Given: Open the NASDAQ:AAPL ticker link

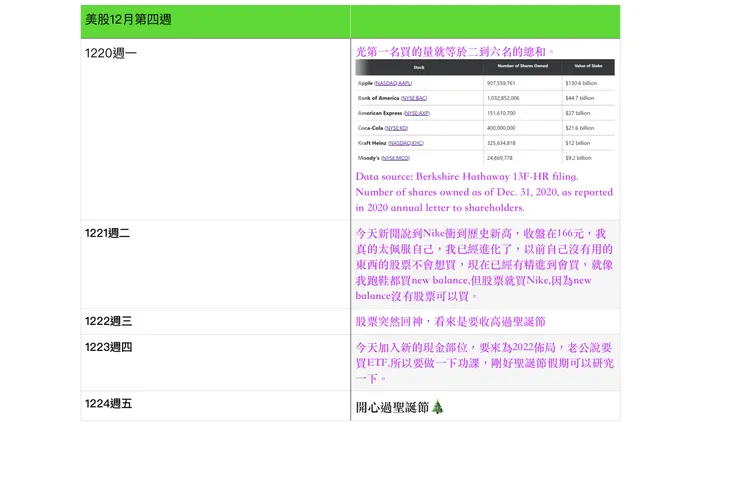Looking at the screenshot, I should click(393, 83).
